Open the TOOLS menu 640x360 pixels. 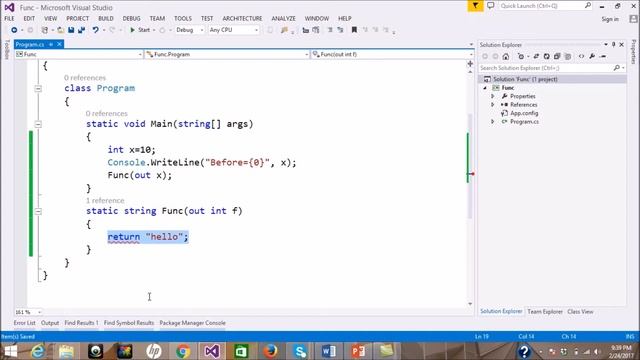(x=183, y=18)
